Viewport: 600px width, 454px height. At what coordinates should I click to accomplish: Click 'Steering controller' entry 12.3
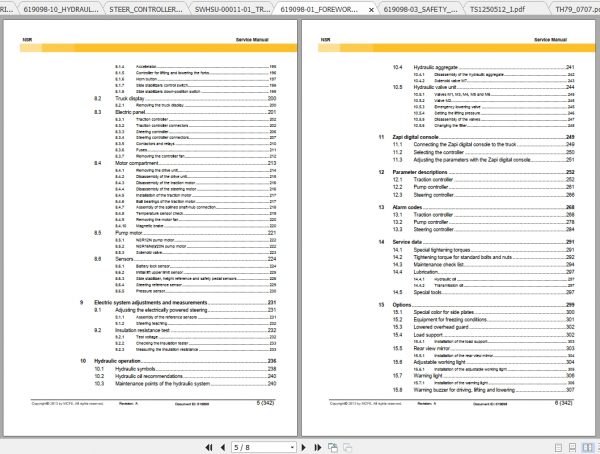coord(434,195)
